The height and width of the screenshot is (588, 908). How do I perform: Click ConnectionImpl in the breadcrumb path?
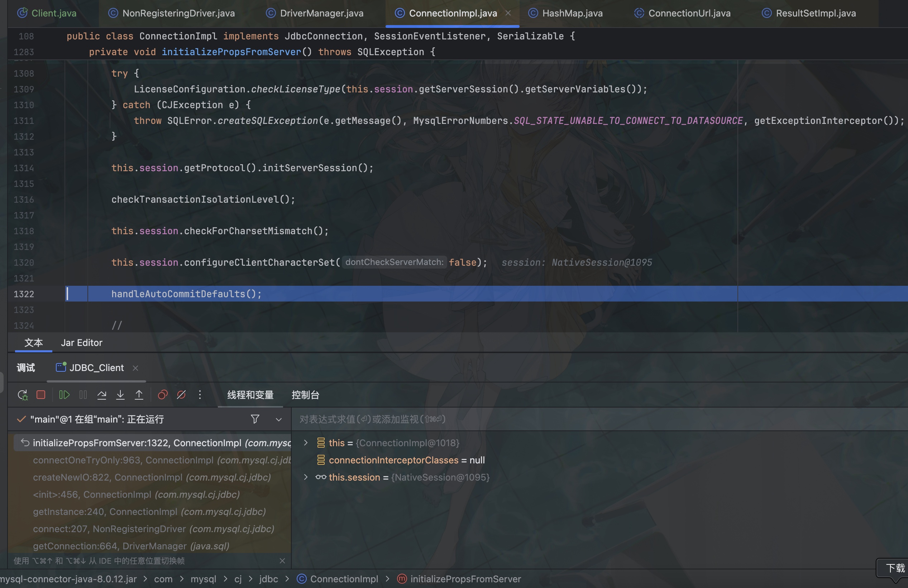coord(344,579)
